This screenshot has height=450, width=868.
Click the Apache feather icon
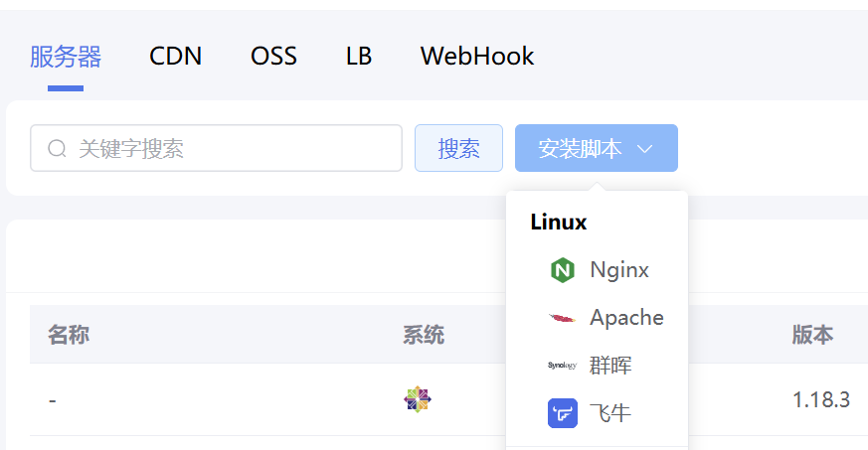pos(563,318)
